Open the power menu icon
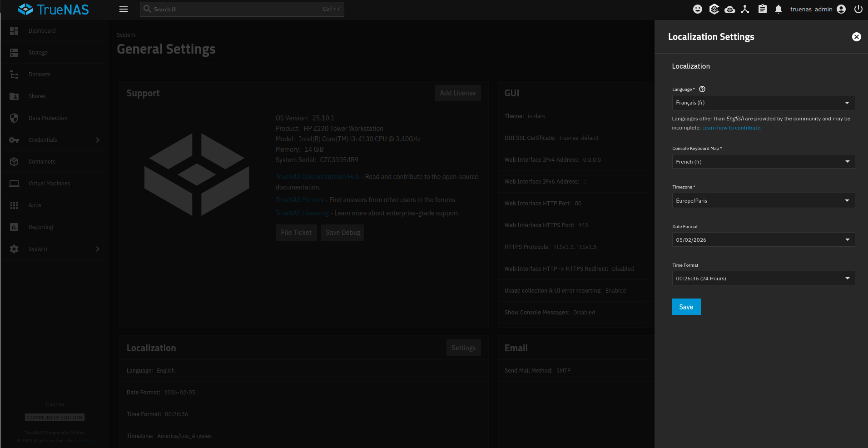The width and height of the screenshot is (868, 448). (x=858, y=9)
